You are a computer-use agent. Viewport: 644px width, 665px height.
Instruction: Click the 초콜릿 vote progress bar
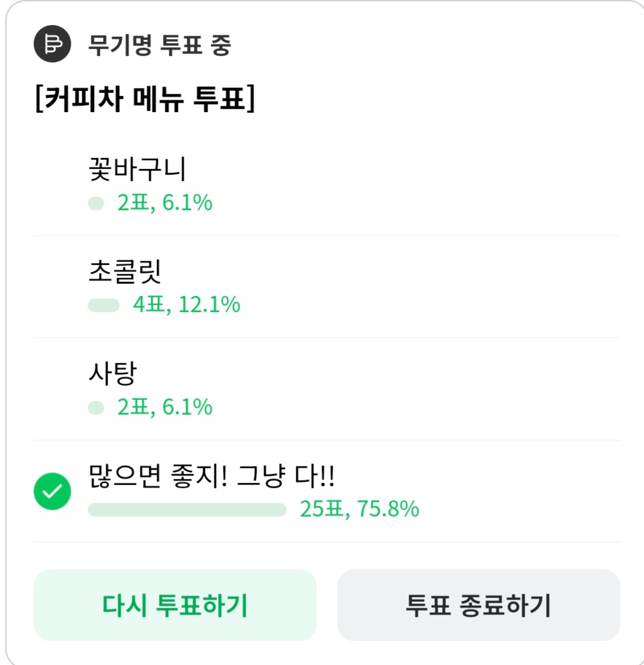[x=104, y=305]
